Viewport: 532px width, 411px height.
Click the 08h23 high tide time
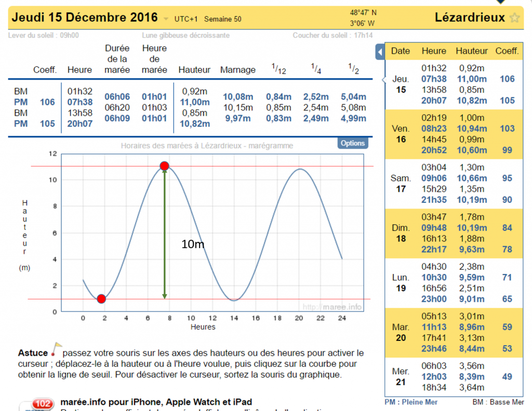pyautogui.click(x=434, y=129)
